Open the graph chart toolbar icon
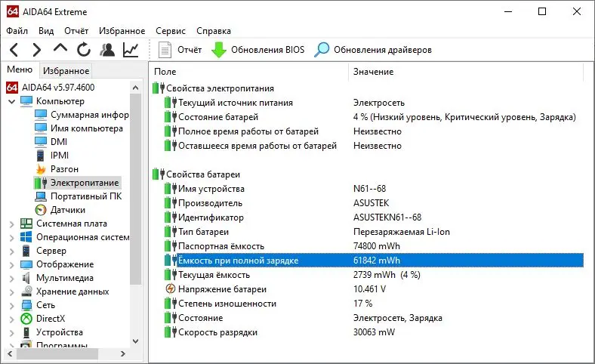The width and height of the screenshot is (595, 364). [131, 50]
